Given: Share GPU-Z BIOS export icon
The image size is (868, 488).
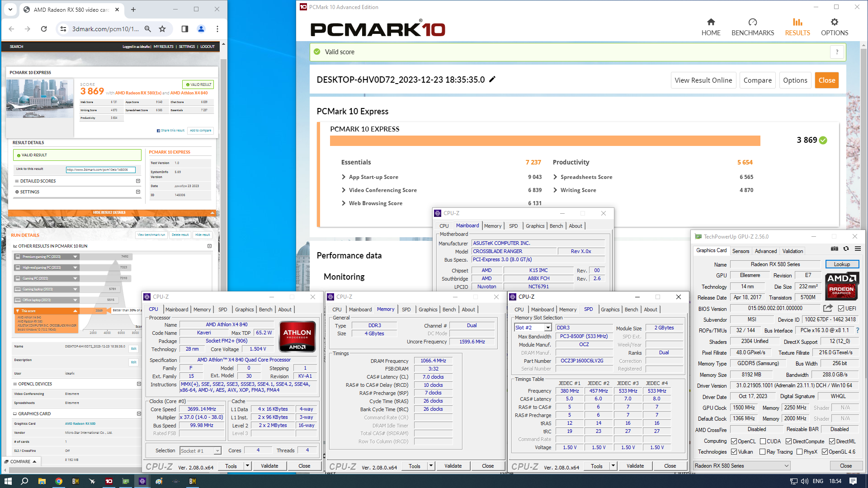Looking at the screenshot, I should point(828,308).
